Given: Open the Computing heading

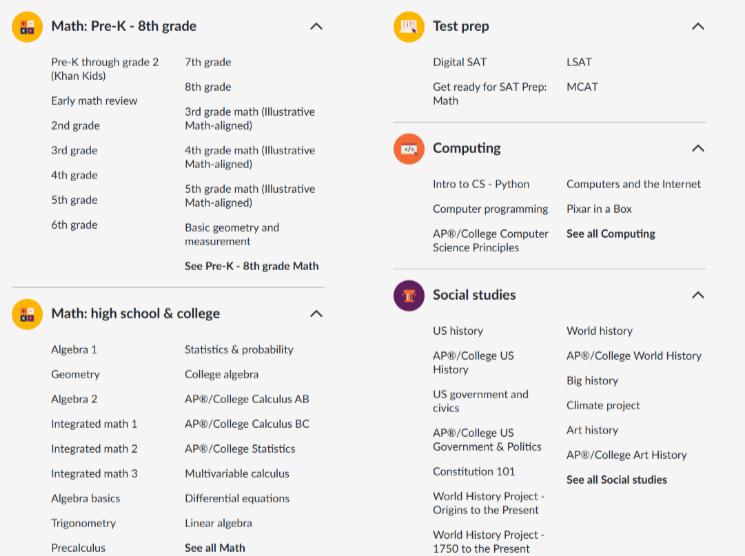Looking at the screenshot, I should point(467,148).
